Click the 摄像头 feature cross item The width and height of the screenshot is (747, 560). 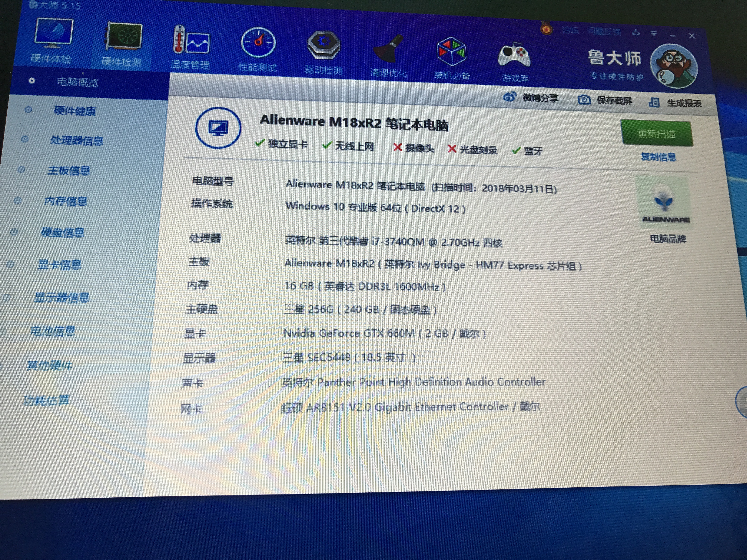(x=414, y=148)
